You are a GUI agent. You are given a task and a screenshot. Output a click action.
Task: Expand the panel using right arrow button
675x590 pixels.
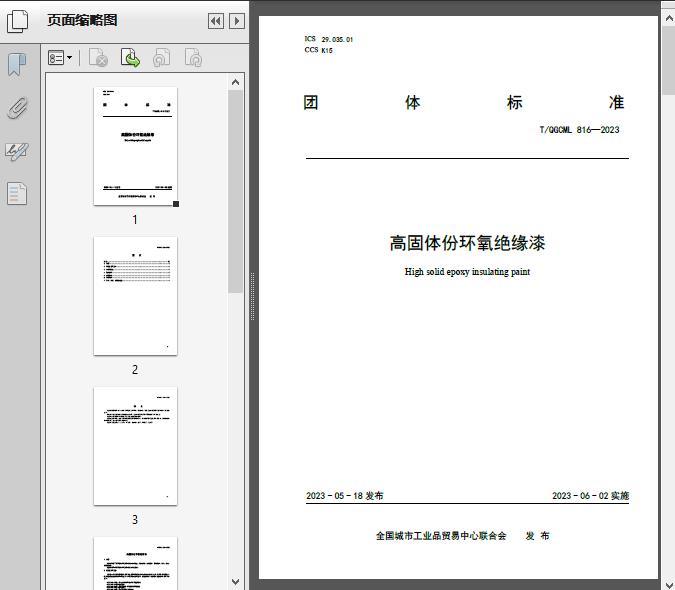236,21
